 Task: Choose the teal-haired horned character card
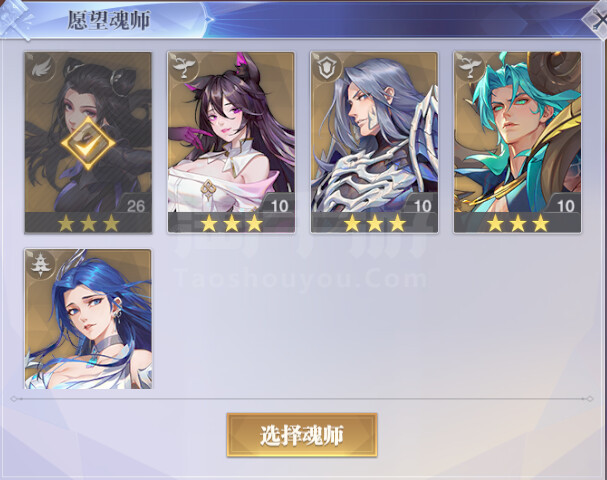[518, 142]
